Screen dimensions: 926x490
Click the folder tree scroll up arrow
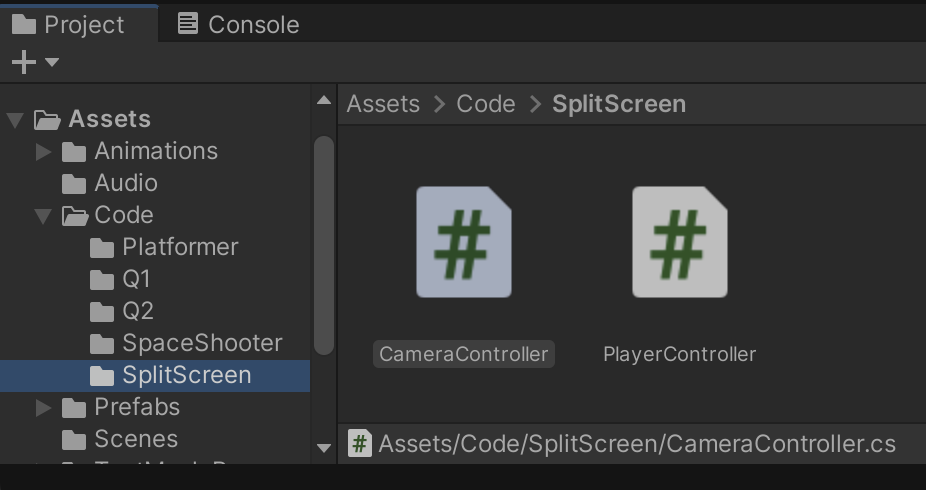point(324,100)
